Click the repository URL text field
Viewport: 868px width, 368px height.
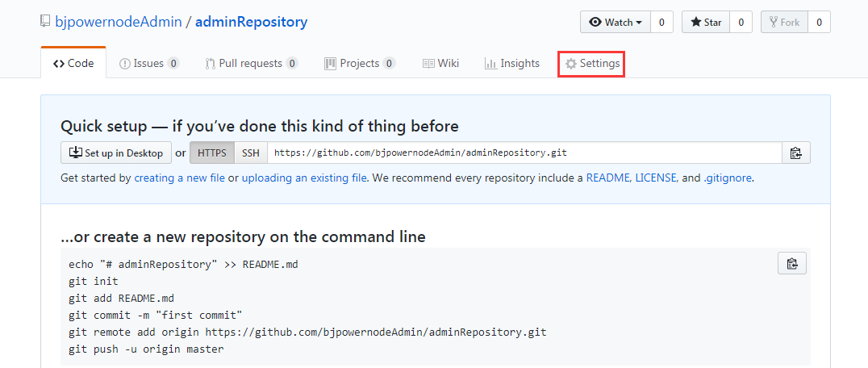[524, 153]
